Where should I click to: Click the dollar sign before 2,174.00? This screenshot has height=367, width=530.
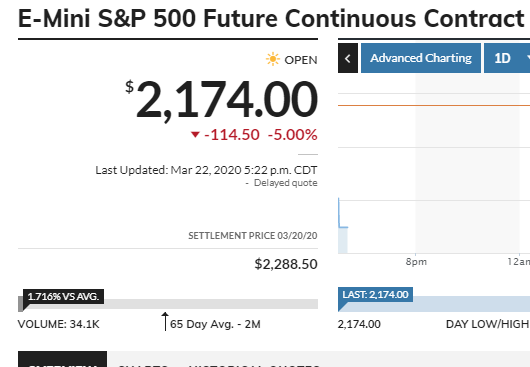(129, 87)
